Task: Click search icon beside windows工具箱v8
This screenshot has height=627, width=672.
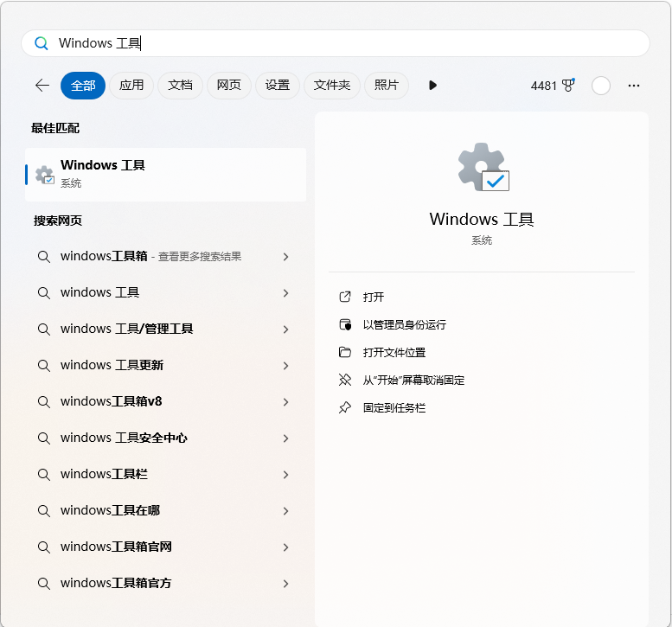Action: click(x=44, y=402)
